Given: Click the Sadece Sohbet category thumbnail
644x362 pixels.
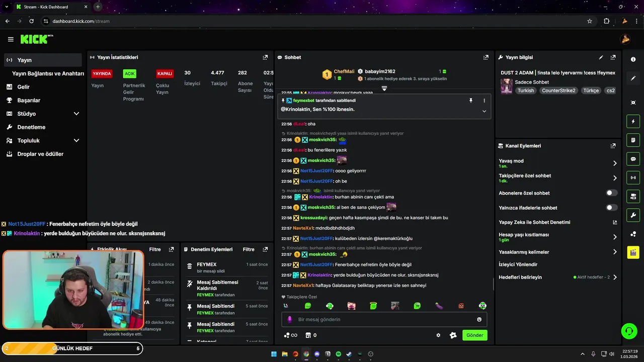Looking at the screenshot, I should 506,86.
